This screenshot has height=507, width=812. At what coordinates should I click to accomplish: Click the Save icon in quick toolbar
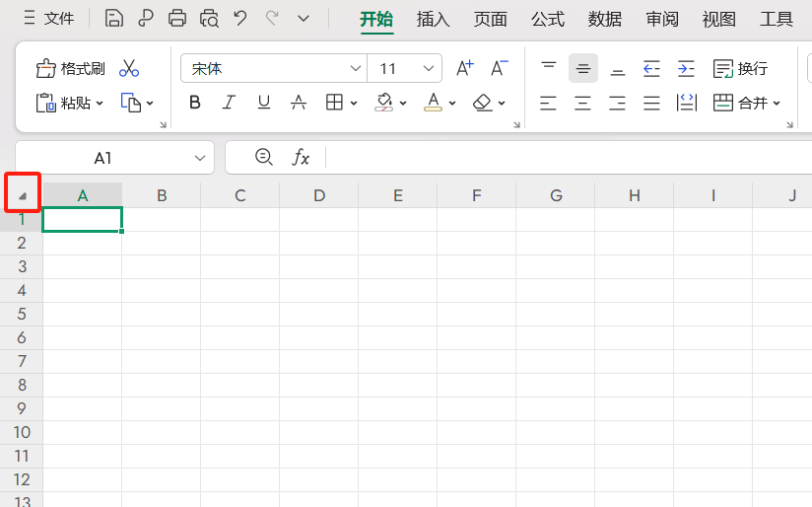click(x=114, y=18)
